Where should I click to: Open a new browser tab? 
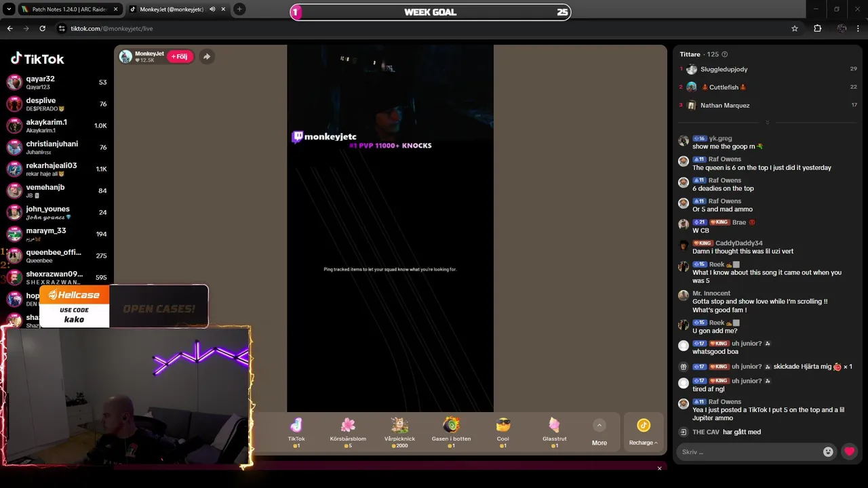tap(239, 9)
